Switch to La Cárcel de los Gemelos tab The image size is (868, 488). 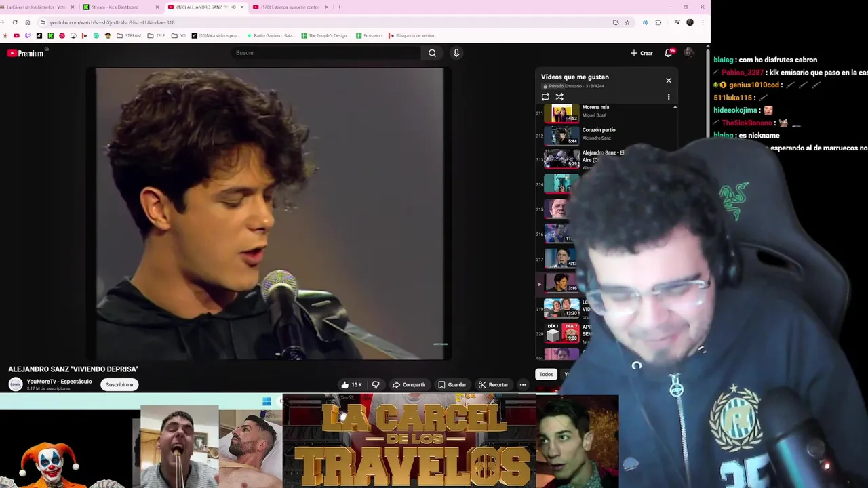pos(37,7)
